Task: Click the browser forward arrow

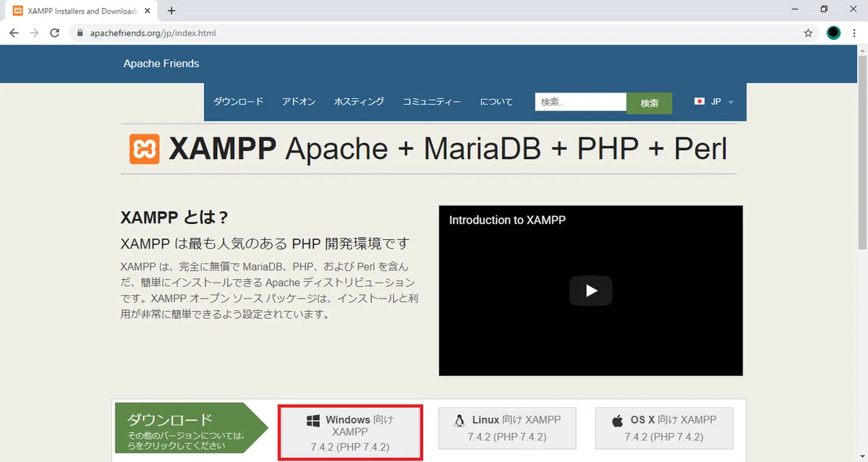Action: pyautogui.click(x=34, y=33)
